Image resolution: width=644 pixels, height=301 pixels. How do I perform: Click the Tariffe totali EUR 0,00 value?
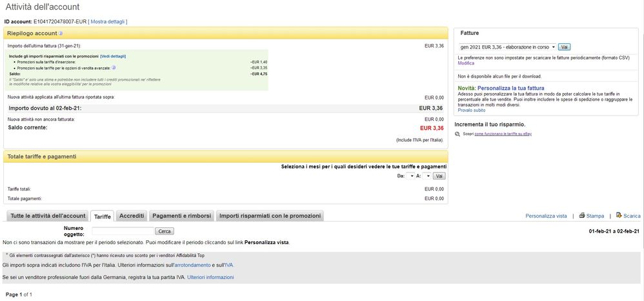[434, 189]
